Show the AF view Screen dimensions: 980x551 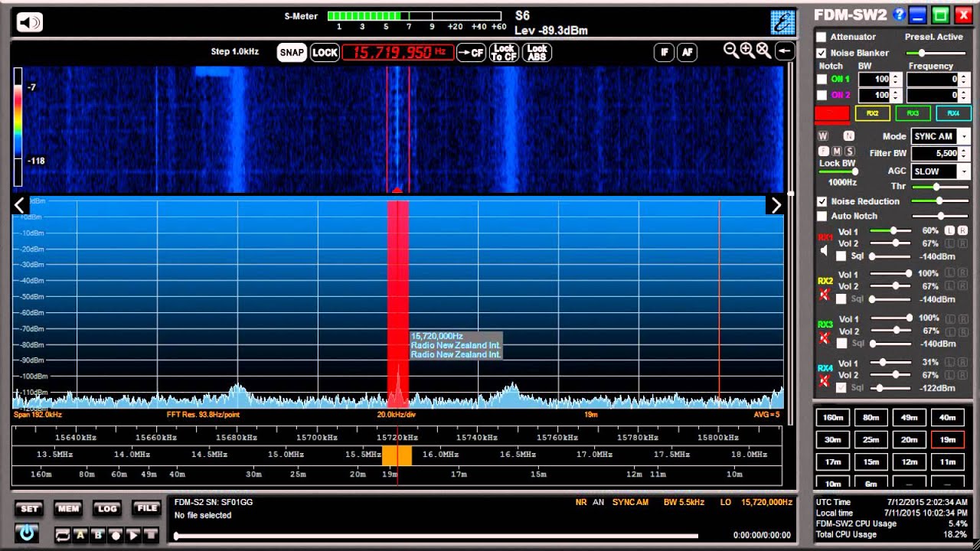687,52
